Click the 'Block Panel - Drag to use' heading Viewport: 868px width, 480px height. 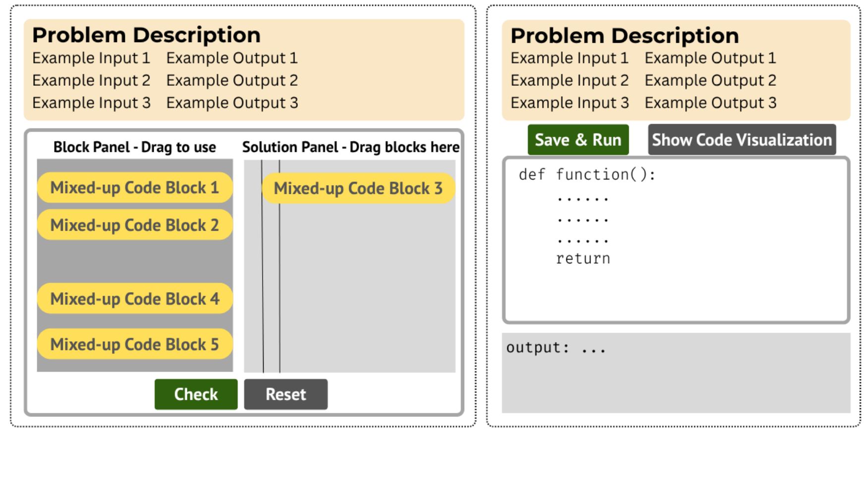[134, 147]
